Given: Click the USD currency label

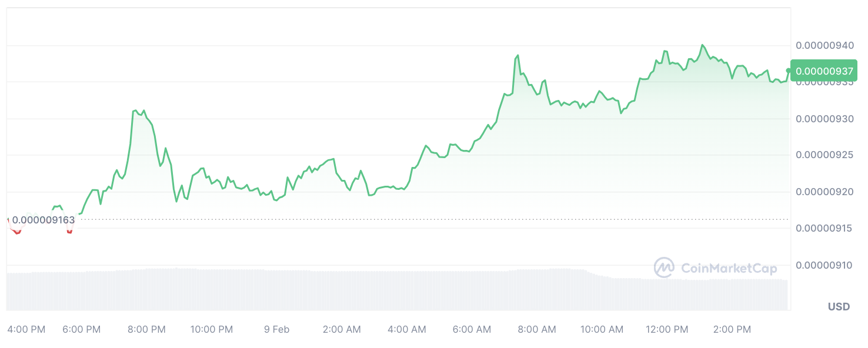Looking at the screenshot, I should (839, 307).
